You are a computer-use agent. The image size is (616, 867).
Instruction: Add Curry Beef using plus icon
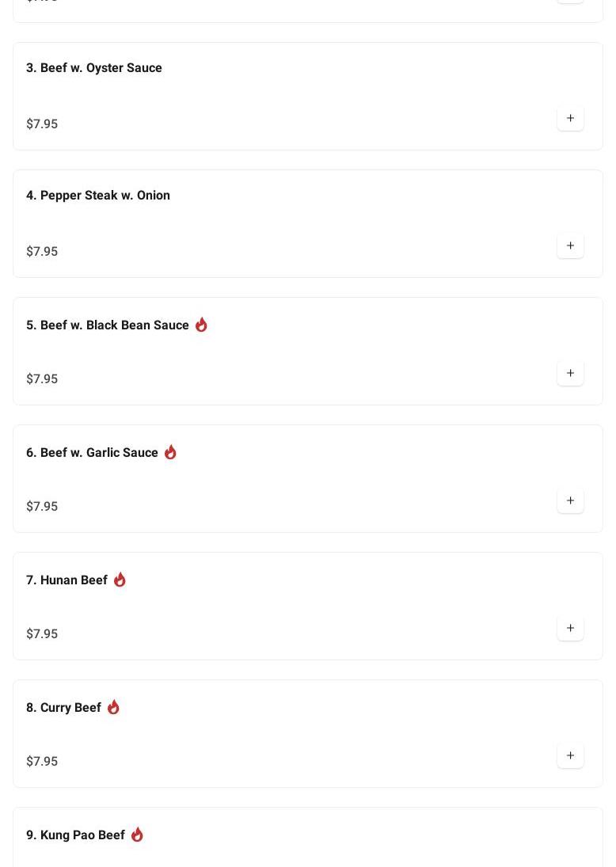pyautogui.click(x=570, y=755)
